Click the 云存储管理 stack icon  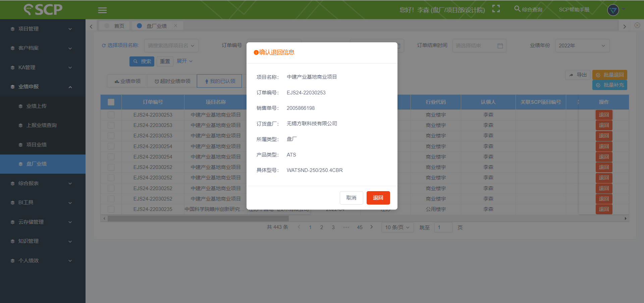tap(12, 222)
